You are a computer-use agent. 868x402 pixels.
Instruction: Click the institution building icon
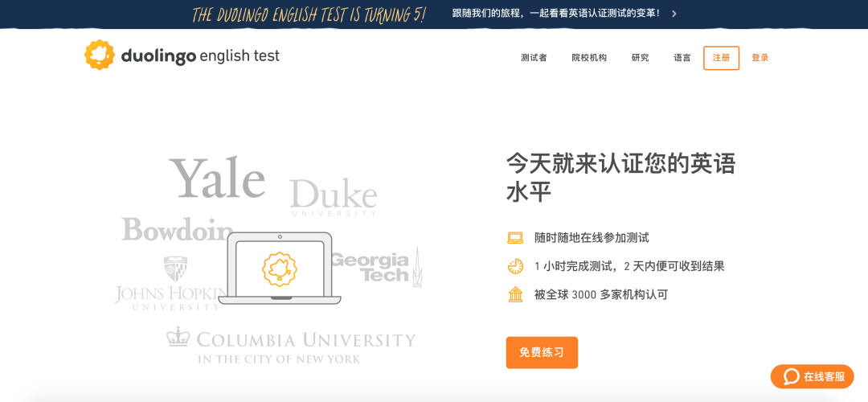pyautogui.click(x=515, y=294)
